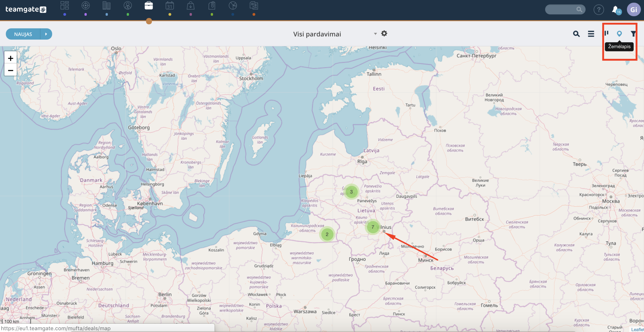Click the top bar search field
Viewport: 644px width, 332px height.
[565, 10]
